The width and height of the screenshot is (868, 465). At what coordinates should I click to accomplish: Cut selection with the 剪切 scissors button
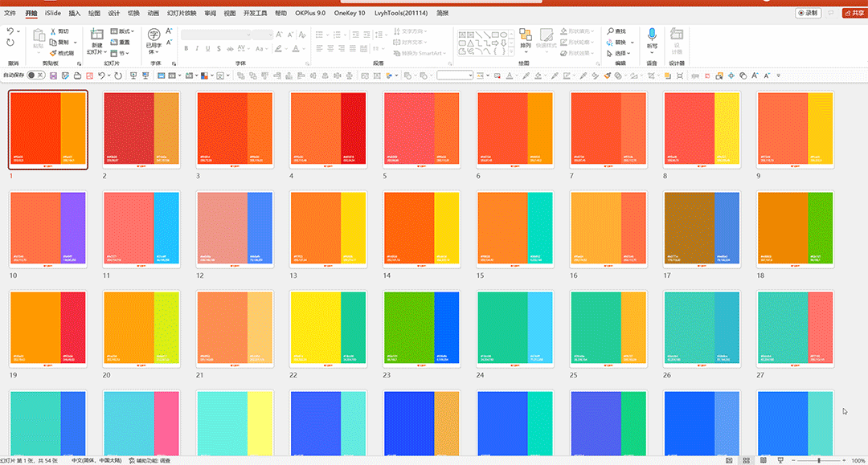pyautogui.click(x=59, y=31)
